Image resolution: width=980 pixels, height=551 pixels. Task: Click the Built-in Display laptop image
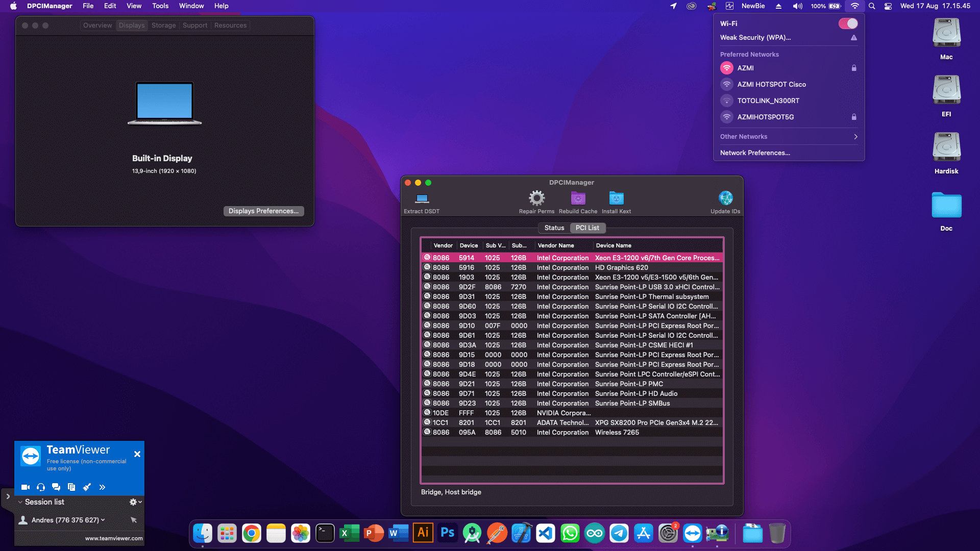coord(164,103)
